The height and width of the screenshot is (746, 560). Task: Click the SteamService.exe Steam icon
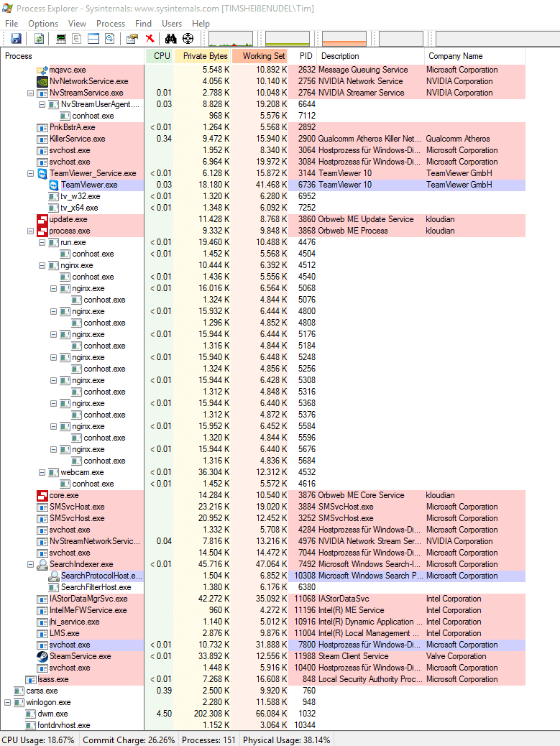point(42,656)
